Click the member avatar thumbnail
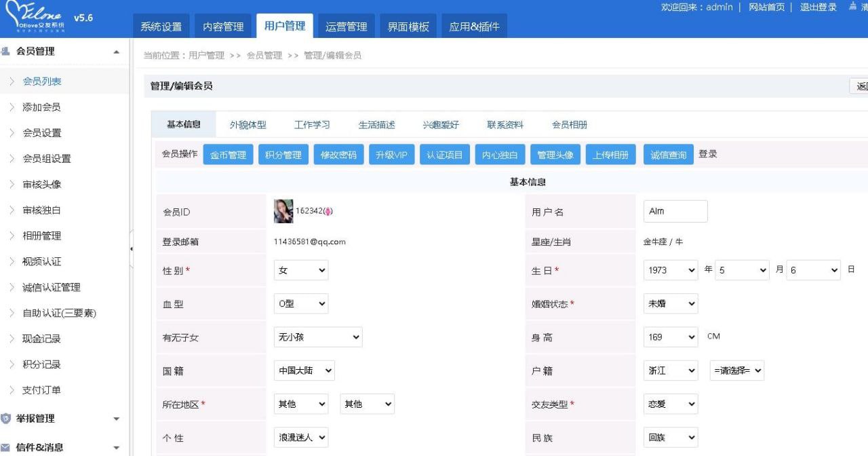Image resolution: width=868 pixels, height=456 pixels. click(x=283, y=211)
